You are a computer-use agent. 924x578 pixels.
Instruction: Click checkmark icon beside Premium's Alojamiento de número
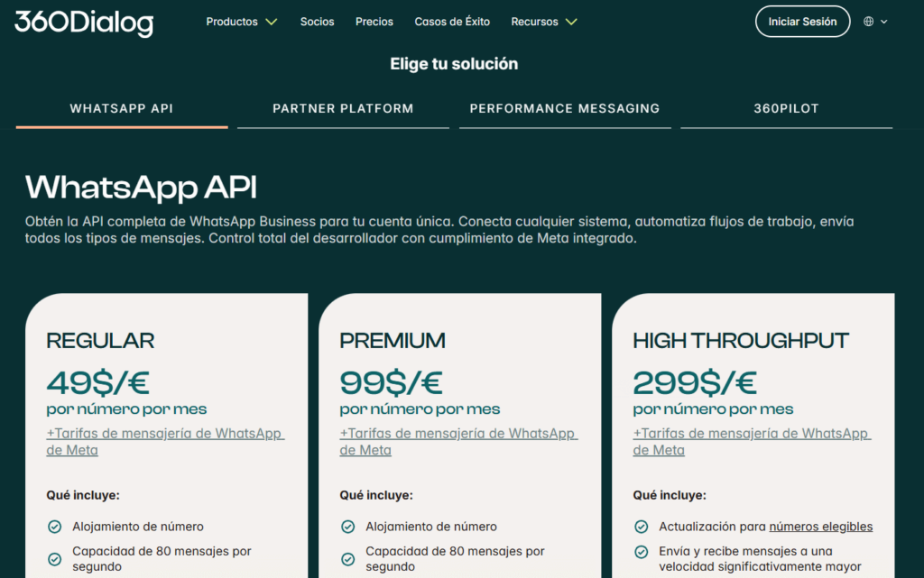pyautogui.click(x=347, y=527)
